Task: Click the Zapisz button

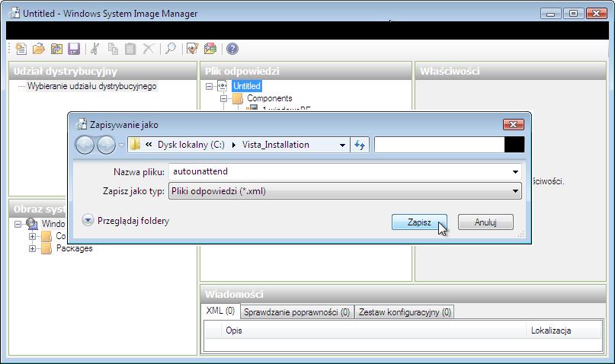Action: [419, 222]
